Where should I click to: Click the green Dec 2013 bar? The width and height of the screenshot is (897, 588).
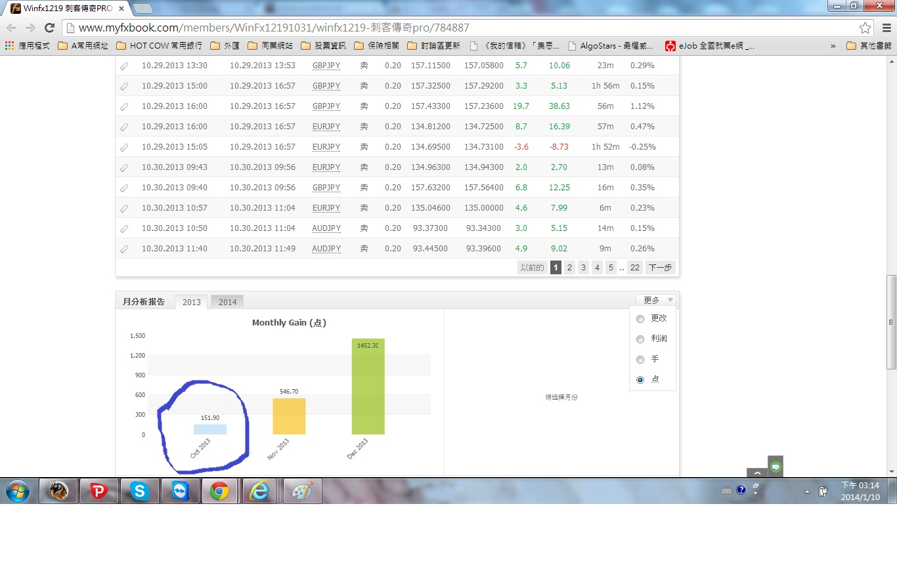coord(368,387)
